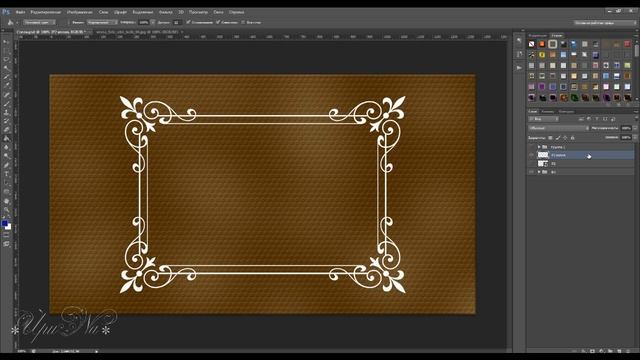Click the lock position icon
The image size is (640, 360).
(x=565, y=138)
